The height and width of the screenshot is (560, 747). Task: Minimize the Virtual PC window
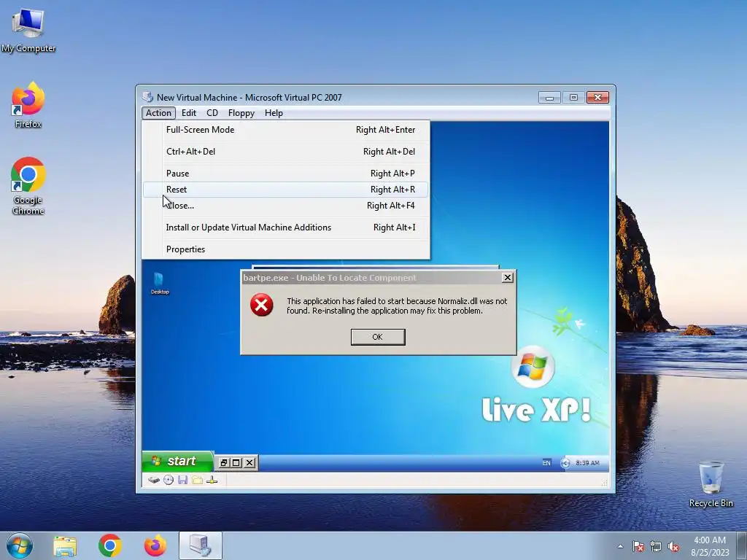(549, 97)
